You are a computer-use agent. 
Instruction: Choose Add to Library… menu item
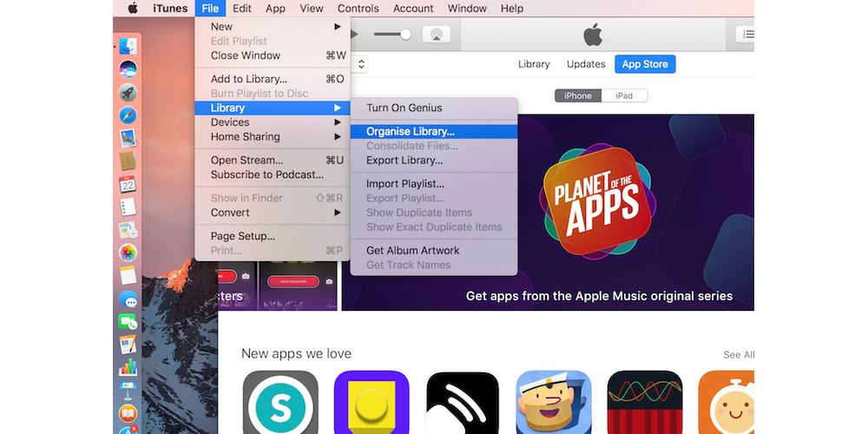click(273, 79)
